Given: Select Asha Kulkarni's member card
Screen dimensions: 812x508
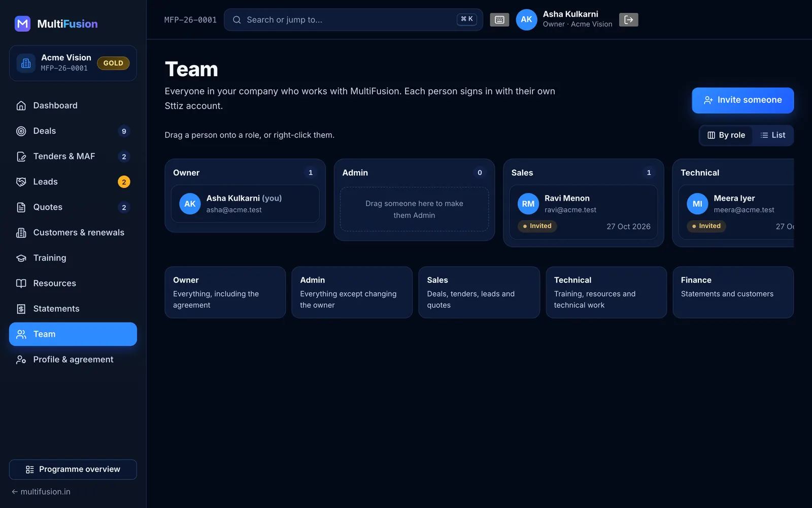Looking at the screenshot, I should 245,204.
